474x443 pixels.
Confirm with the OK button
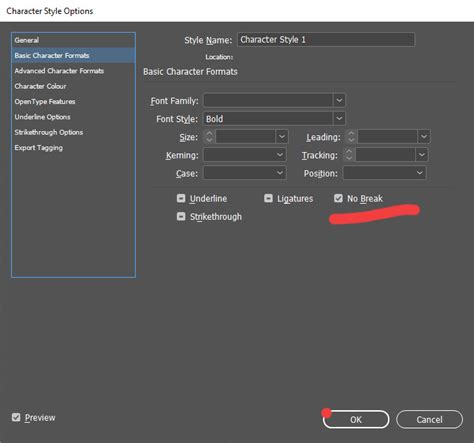[x=356, y=419]
